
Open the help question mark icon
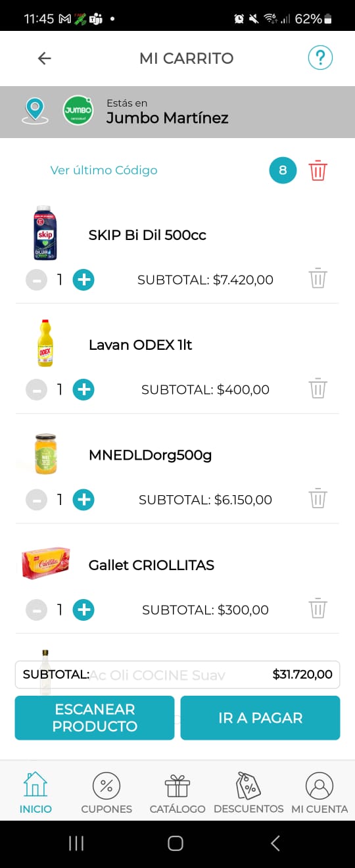320,58
